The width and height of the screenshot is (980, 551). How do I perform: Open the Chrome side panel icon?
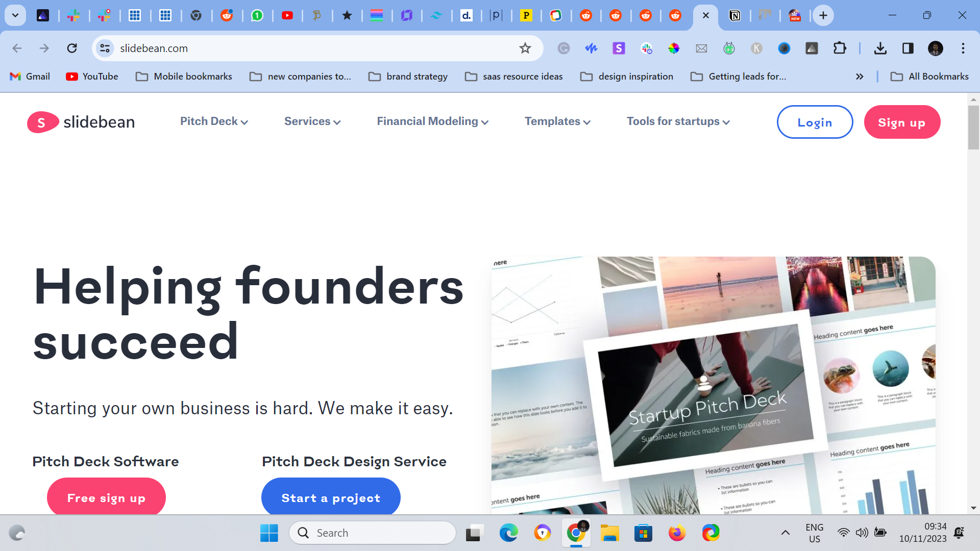pos(908,48)
